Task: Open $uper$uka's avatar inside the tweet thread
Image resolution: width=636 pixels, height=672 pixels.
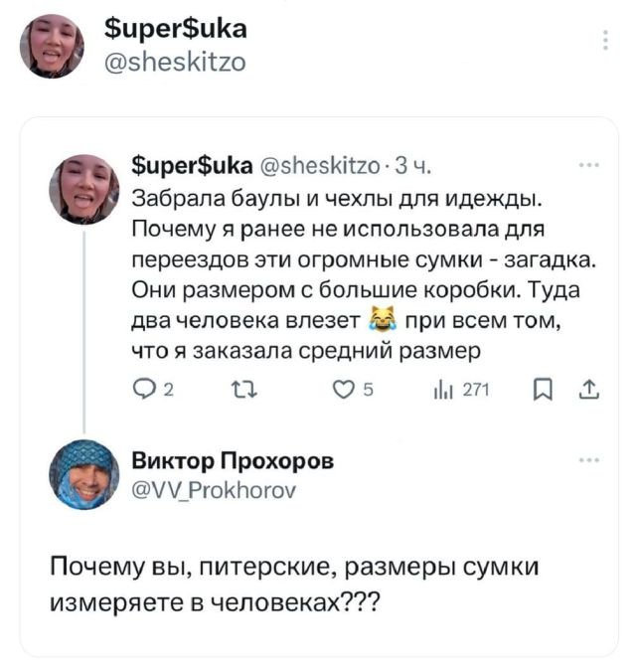Action: (x=84, y=189)
